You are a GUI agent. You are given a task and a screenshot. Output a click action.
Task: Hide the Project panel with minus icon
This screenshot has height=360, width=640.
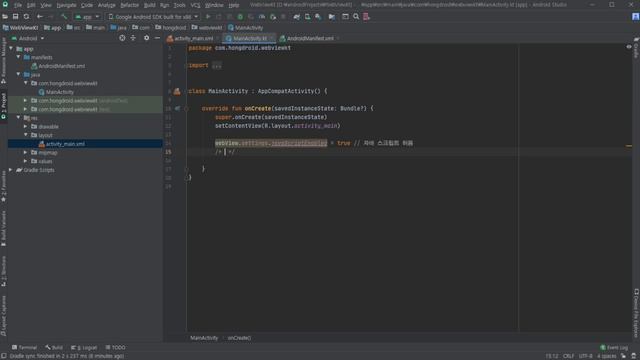tap(157, 38)
